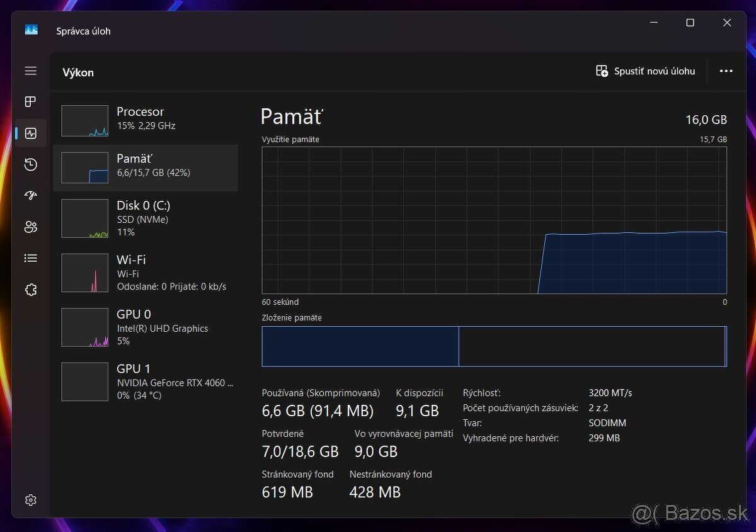Open the Startup apps icon
Screen dimensions: 756x532
31,196
